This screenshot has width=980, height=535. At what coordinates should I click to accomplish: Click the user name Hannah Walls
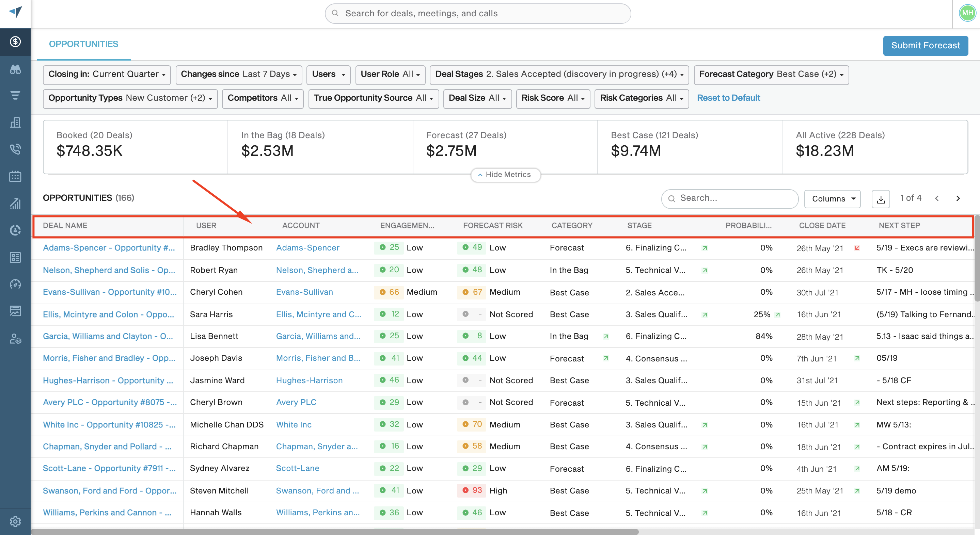pyautogui.click(x=216, y=513)
